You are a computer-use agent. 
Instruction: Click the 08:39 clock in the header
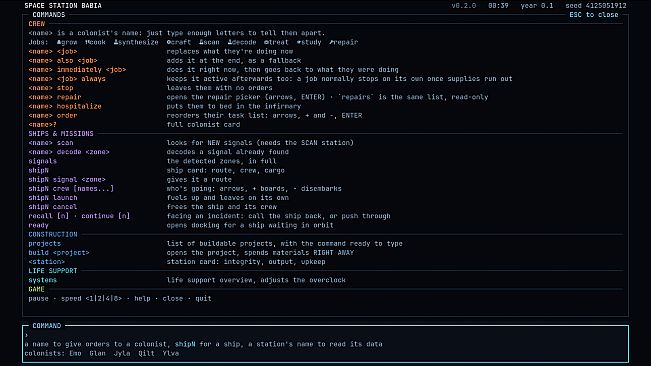click(x=498, y=6)
